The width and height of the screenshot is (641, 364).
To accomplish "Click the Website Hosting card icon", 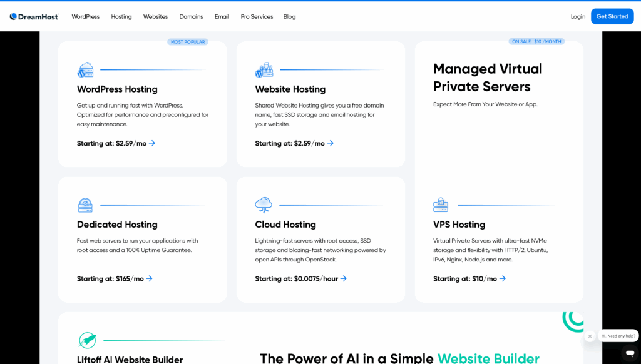I will [264, 70].
